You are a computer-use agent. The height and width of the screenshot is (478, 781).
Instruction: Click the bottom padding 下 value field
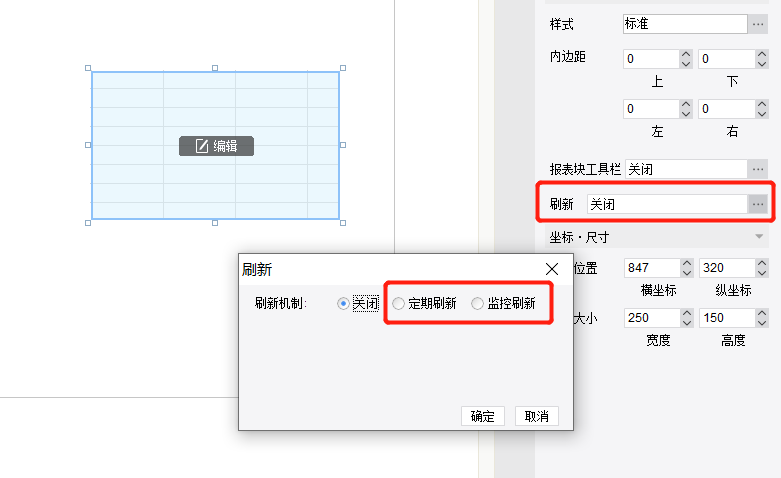pos(727,59)
